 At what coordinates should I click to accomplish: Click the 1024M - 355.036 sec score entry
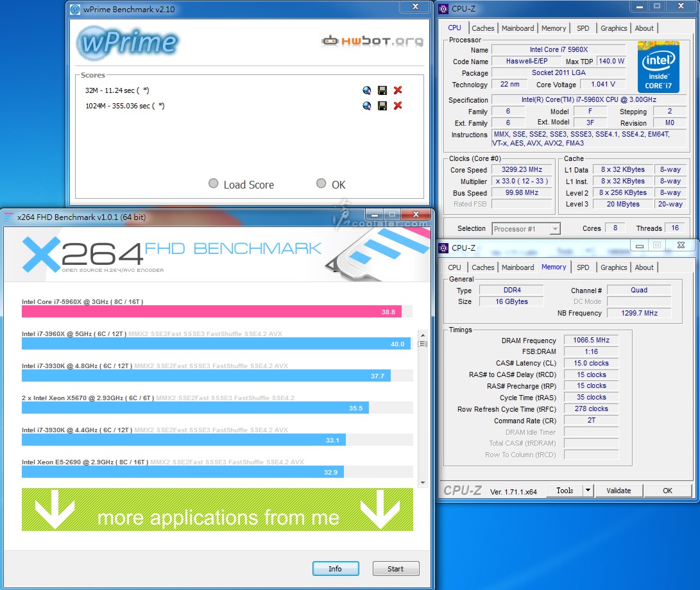tap(125, 106)
